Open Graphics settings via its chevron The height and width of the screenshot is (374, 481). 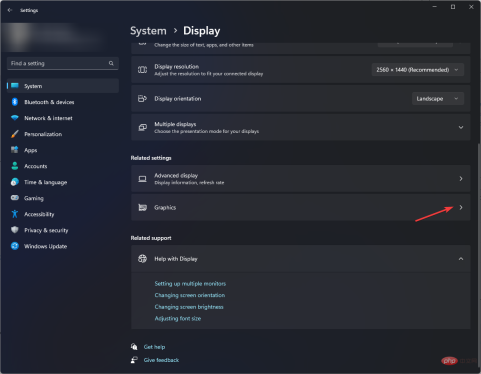461,207
